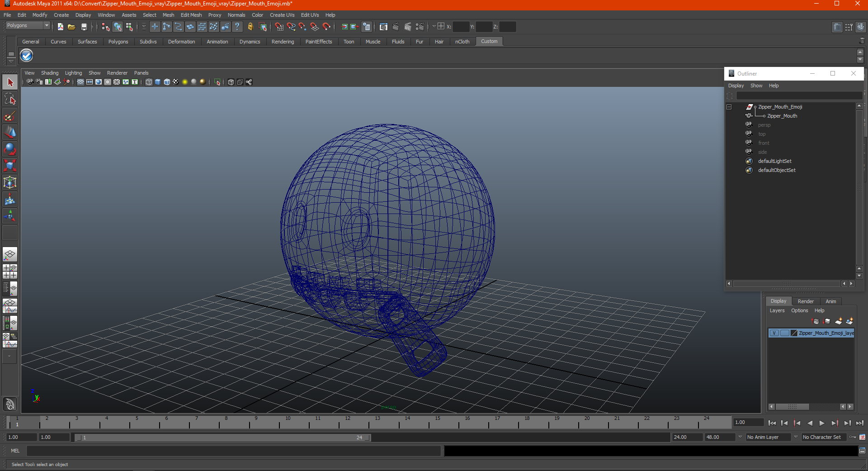This screenshot has height=471, width=868.
Task: Click the play backwards button
Action: [x=810, y=423]
